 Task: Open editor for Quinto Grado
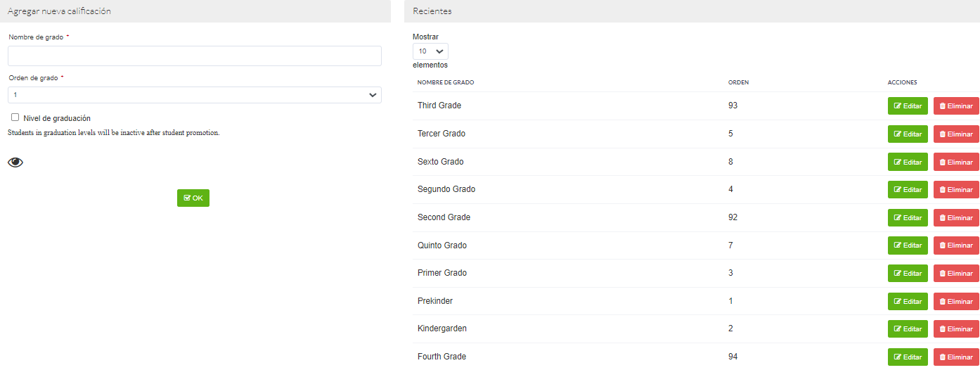pos(908,245)
